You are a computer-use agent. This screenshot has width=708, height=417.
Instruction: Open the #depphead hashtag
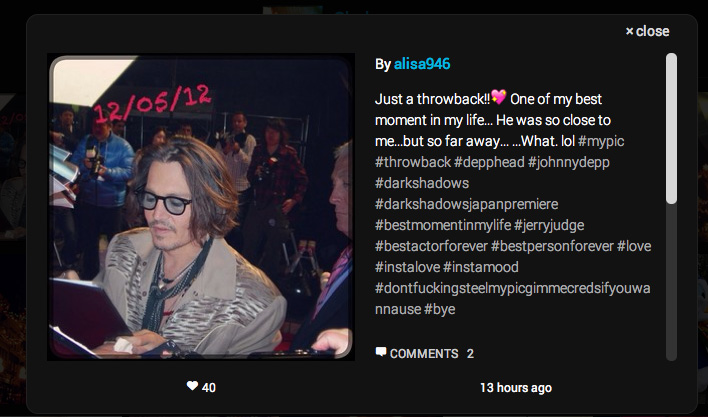click(489, 162)
